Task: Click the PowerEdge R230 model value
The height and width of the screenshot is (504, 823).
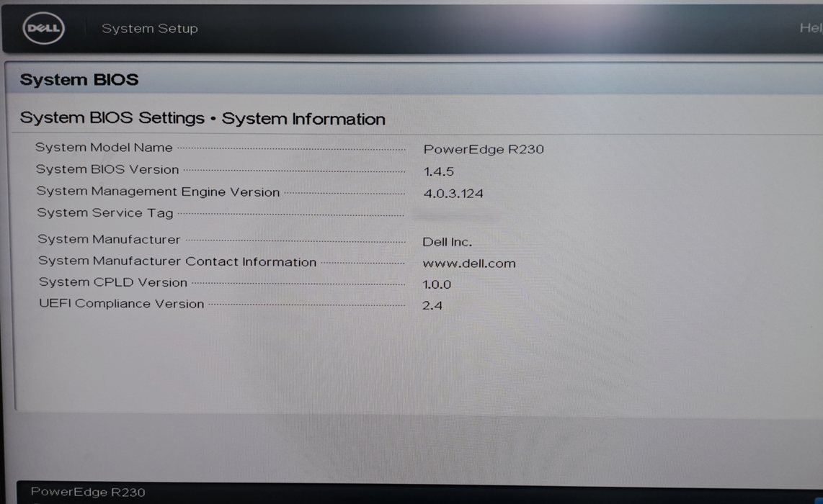Action: pyautogui.click(x=484, y=150)
